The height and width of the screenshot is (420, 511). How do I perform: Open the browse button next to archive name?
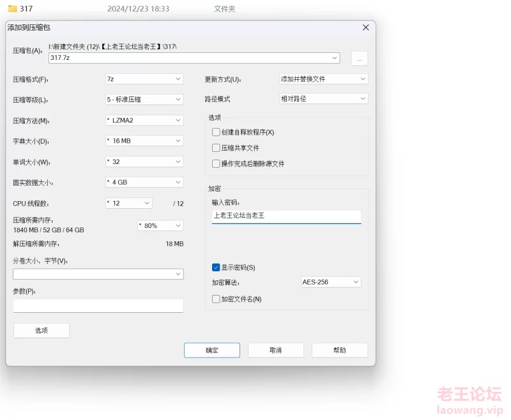tap(359, 59)
